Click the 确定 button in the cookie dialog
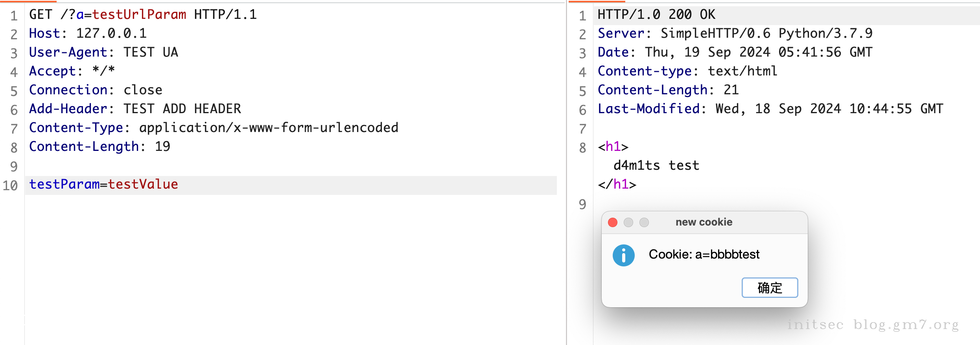Image resolution: width=980 pixels, height=345 pixels. [769, 288]
